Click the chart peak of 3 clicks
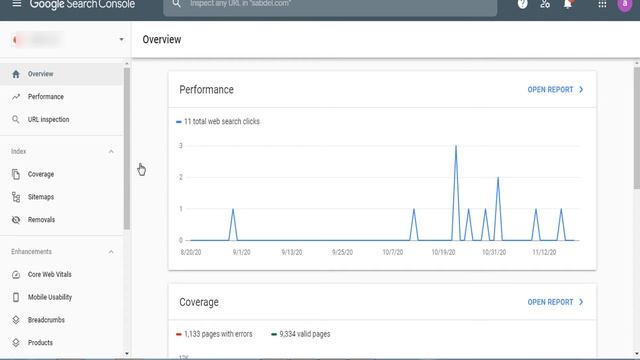Viewport: 640px width, 360px height. tap(456, 146)
